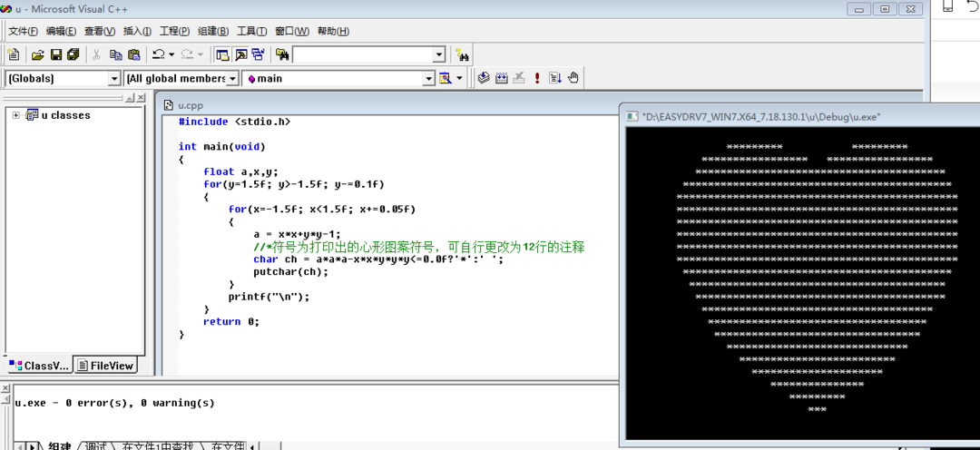Click the Cut scissors icon
The width and height of the screenshot is (980, 450).
tap(96, 55)
